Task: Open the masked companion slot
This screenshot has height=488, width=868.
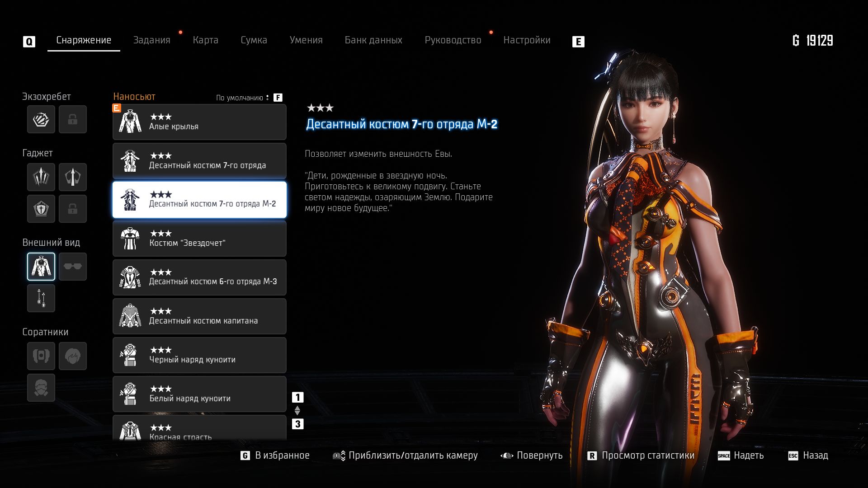Action: 41,388
